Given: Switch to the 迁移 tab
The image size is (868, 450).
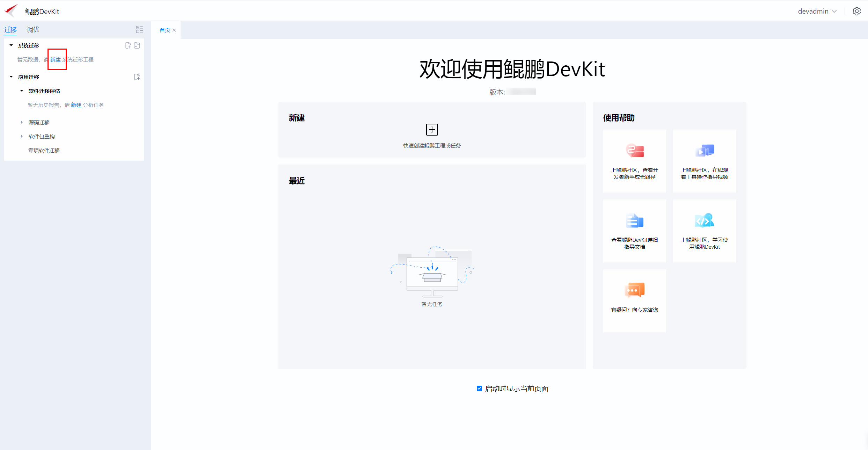Looking at the screenshot, I should click(10, 30).
